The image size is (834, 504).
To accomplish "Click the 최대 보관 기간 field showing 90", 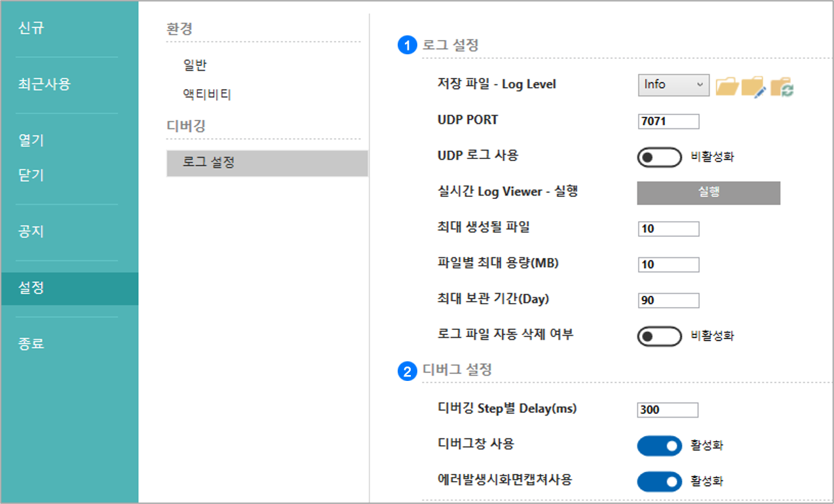I will click(668, 300).
